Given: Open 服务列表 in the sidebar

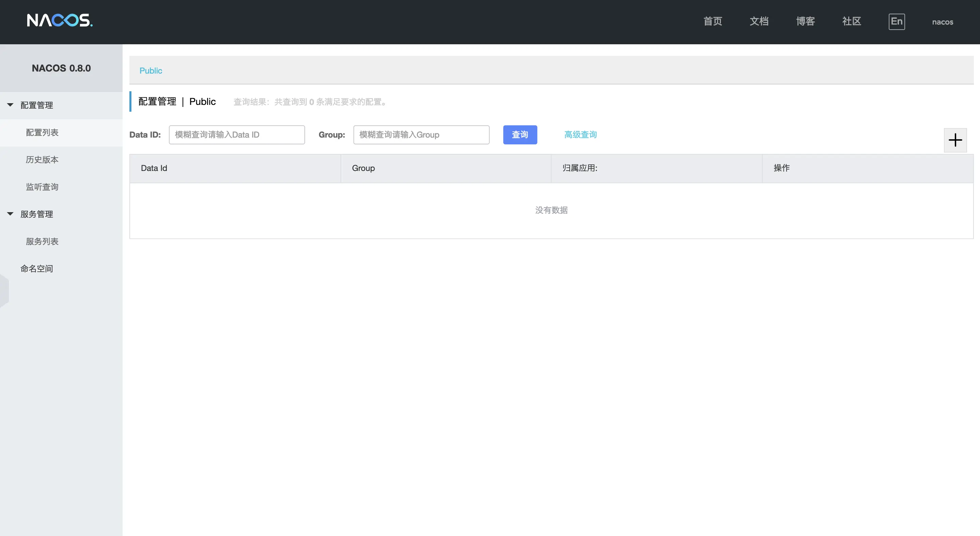Looking at the screenshot, I should 42,241.
